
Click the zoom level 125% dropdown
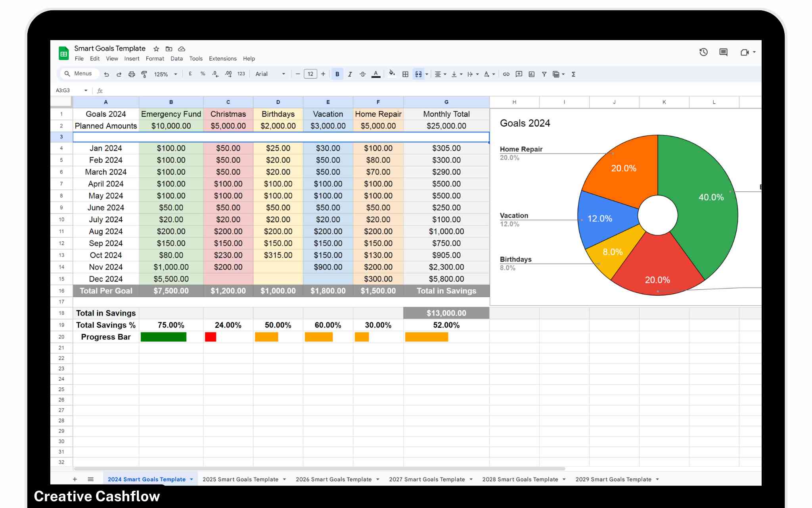[x=165, y=73]
